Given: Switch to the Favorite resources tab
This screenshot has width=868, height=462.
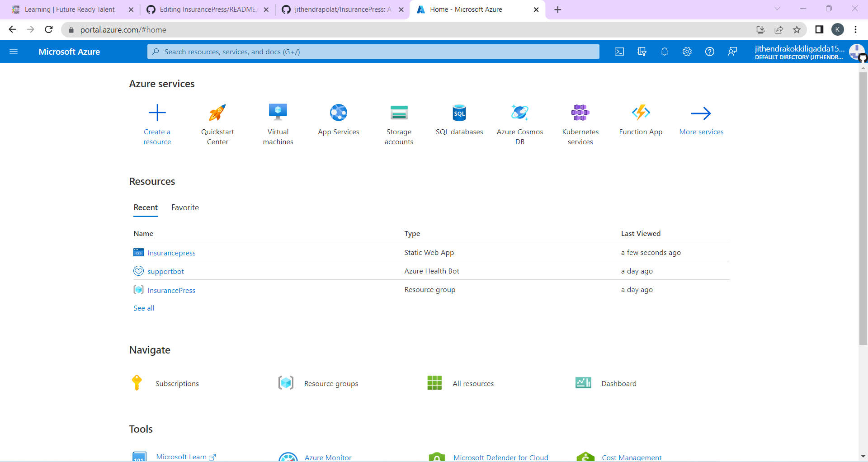Looking at the screenshot, I should coord(185,207).
